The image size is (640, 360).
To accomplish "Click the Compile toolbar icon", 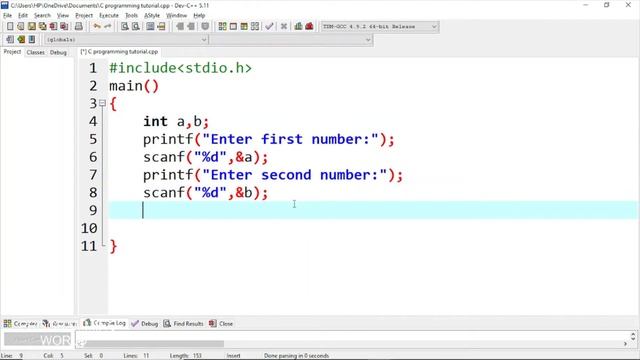I will pyautogui.click(x=222, y=27).
